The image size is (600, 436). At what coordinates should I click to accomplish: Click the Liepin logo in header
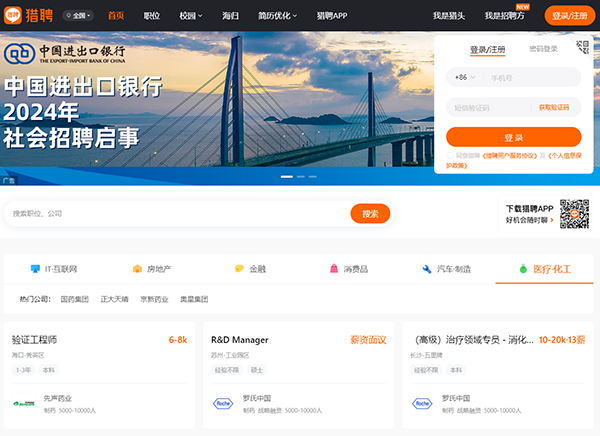28,15
